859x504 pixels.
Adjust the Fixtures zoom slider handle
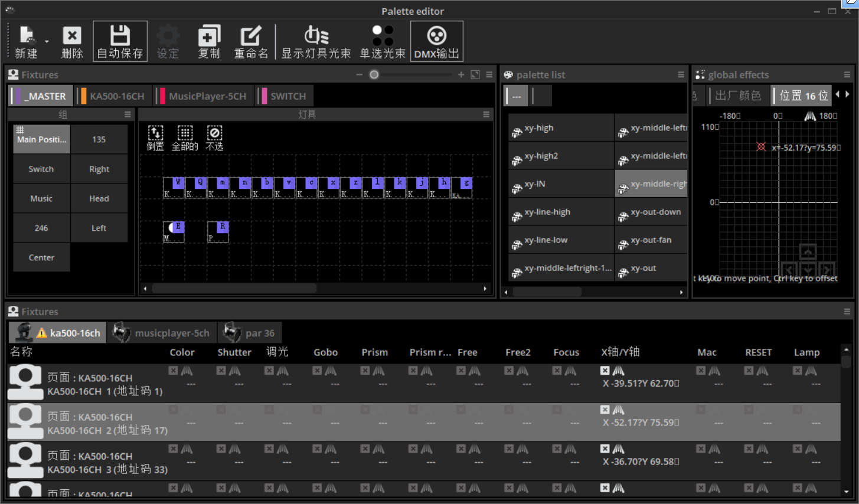(374, 74)
